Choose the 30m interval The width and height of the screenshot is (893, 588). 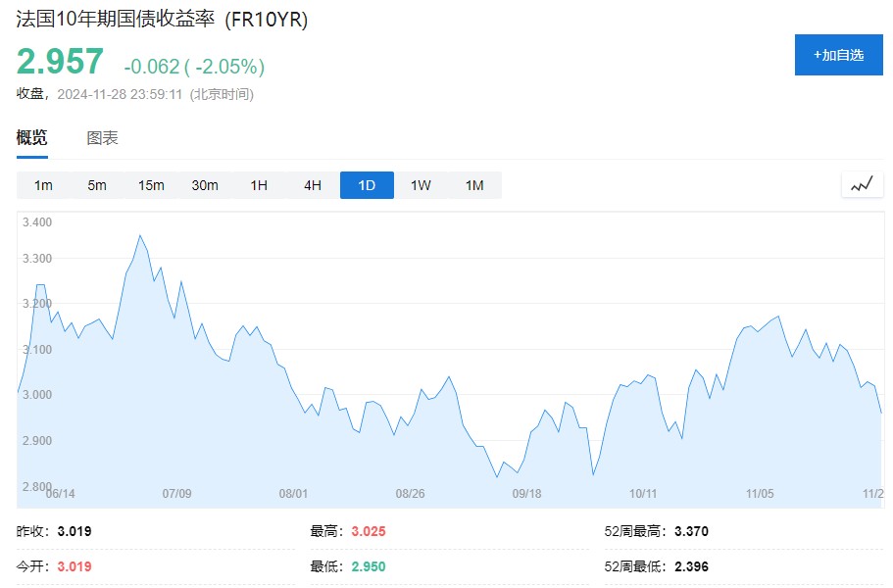tap(205, 185)
